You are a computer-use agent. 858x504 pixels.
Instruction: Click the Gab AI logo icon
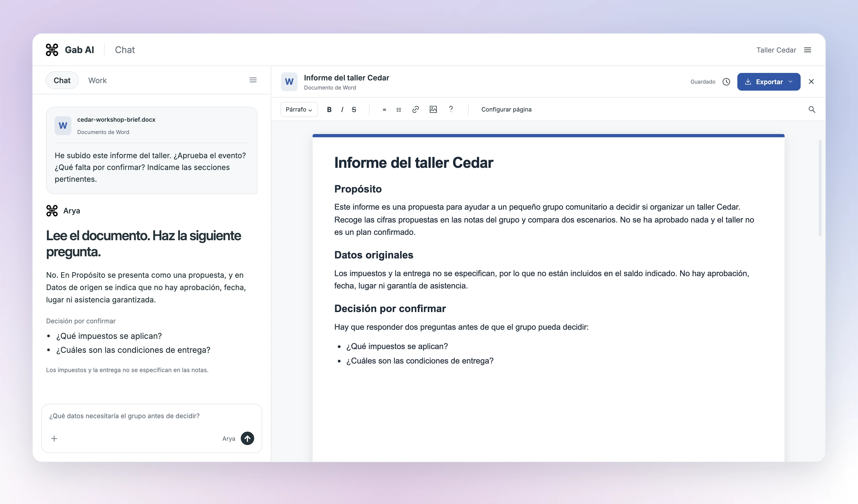click(52, 50)
